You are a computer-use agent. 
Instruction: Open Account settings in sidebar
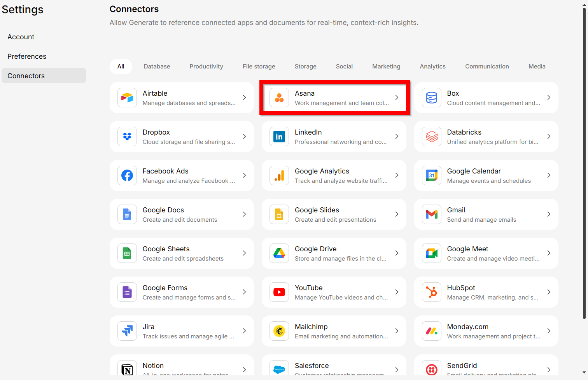(21, 37)
